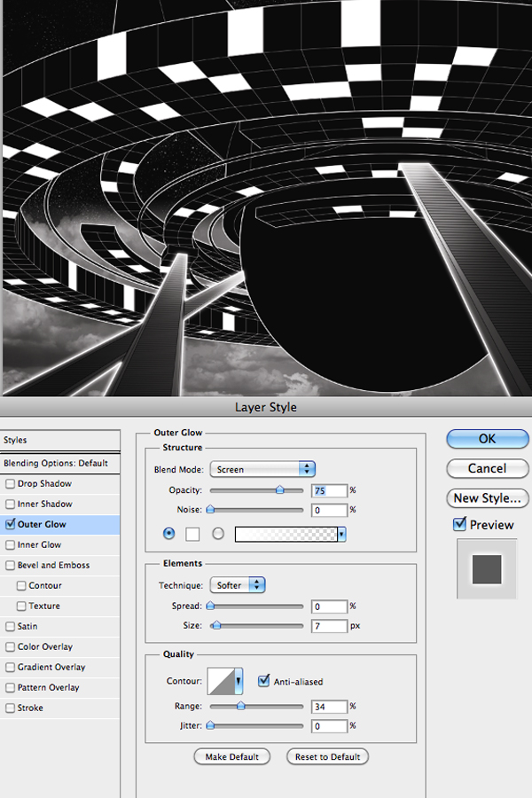Click the Spread slider handle
The height and width of the screenshot is (798, 532).
pyautogui.click(x=210, y=606)
